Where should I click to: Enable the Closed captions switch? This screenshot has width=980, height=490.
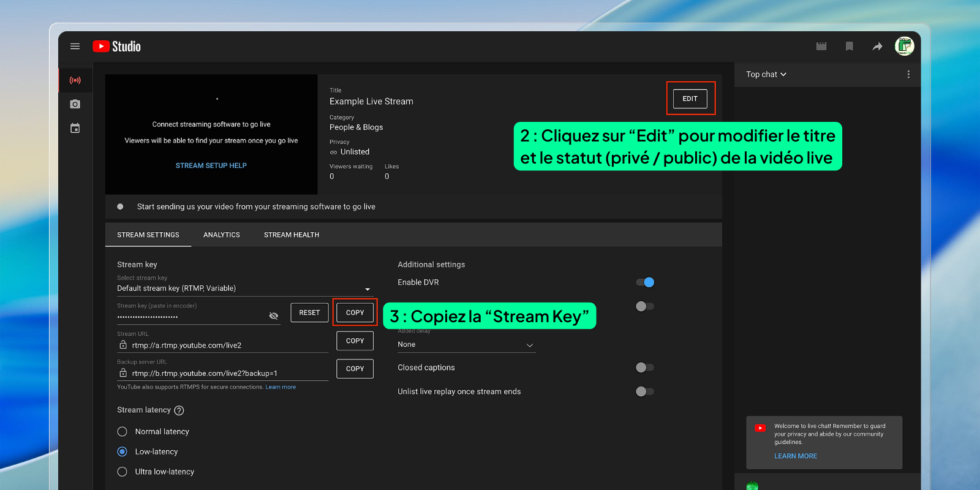[645, 367]
